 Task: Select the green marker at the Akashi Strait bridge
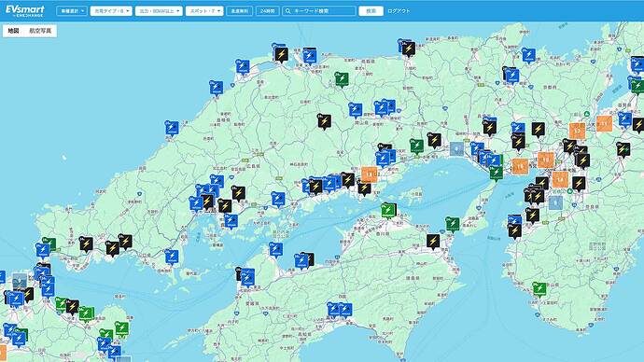496,174
